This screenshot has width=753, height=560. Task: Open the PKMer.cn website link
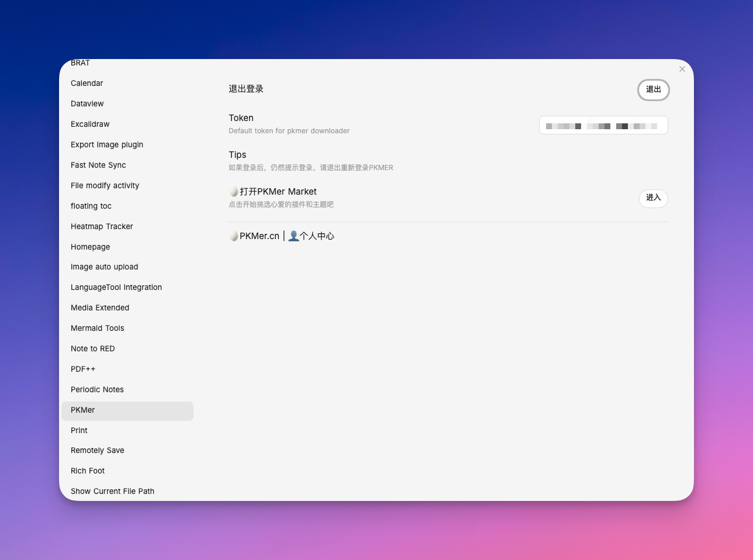pyautogui.click(x=259, y=236)
